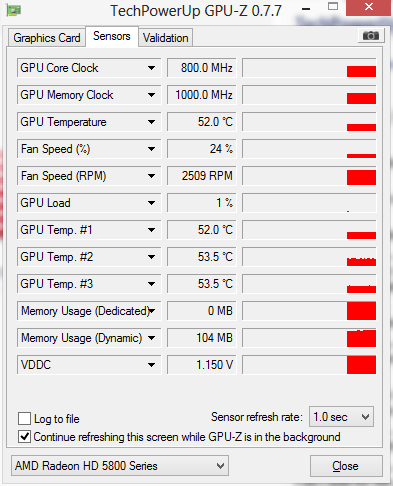393x486 pixels.
Task: Click the GPU Load history graph
Action: (309, 203)
